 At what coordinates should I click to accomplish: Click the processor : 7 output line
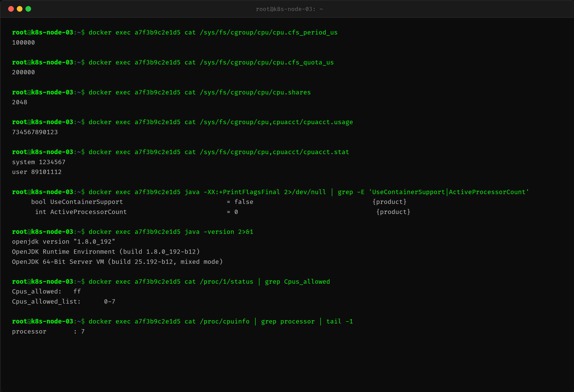click(48, 331)
